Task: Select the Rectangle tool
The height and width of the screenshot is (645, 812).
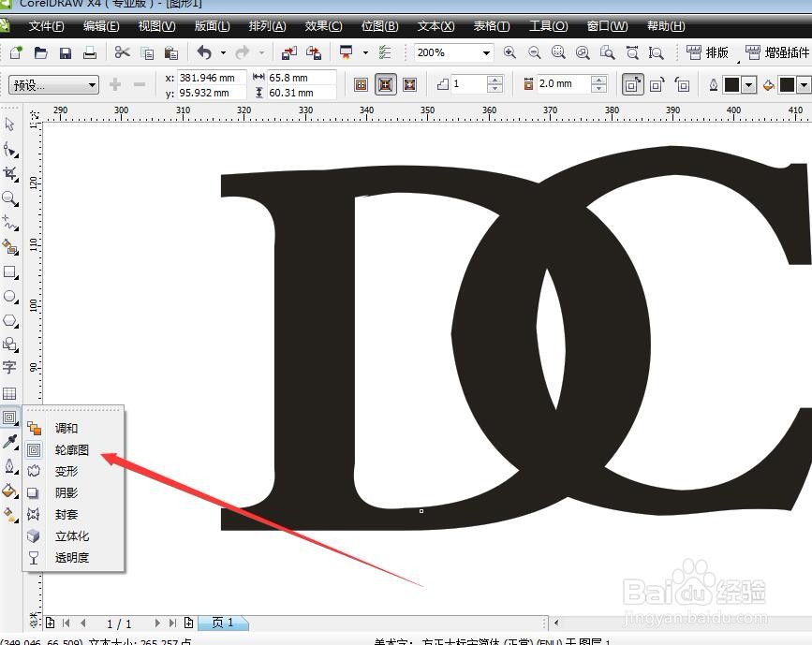Action: pos(10,271)
